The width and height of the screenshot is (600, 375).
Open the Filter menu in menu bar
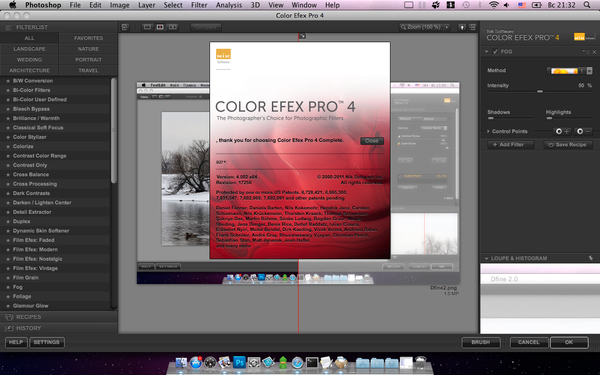click(199, 5)
